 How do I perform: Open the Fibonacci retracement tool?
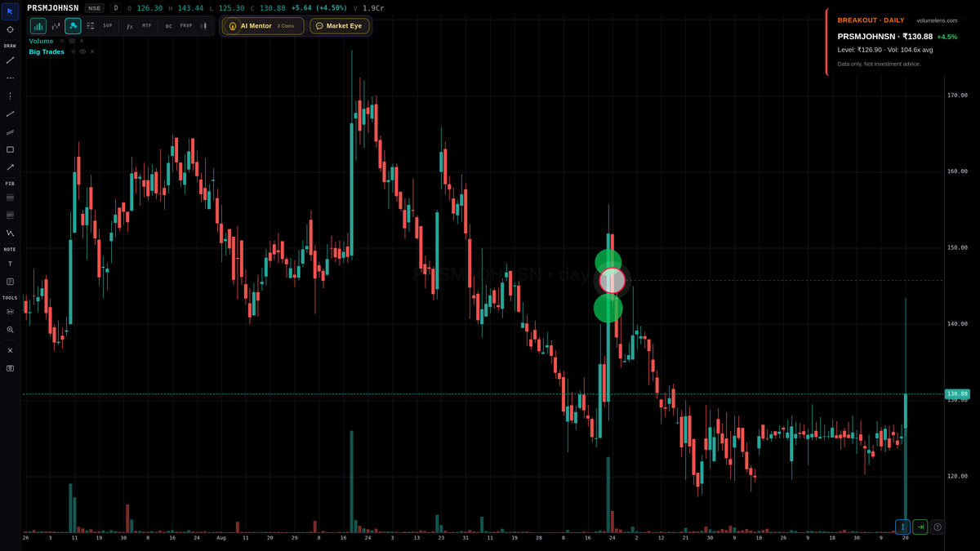pos(9,198)
